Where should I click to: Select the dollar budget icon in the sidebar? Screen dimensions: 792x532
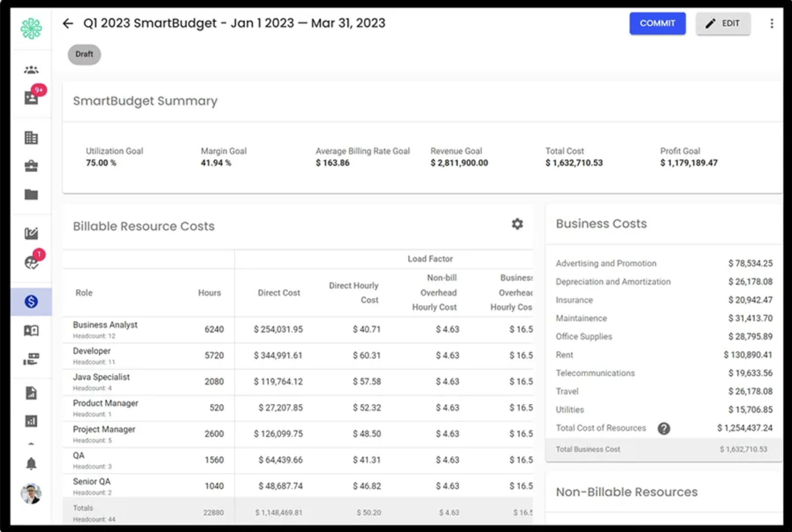pos(31,301)
